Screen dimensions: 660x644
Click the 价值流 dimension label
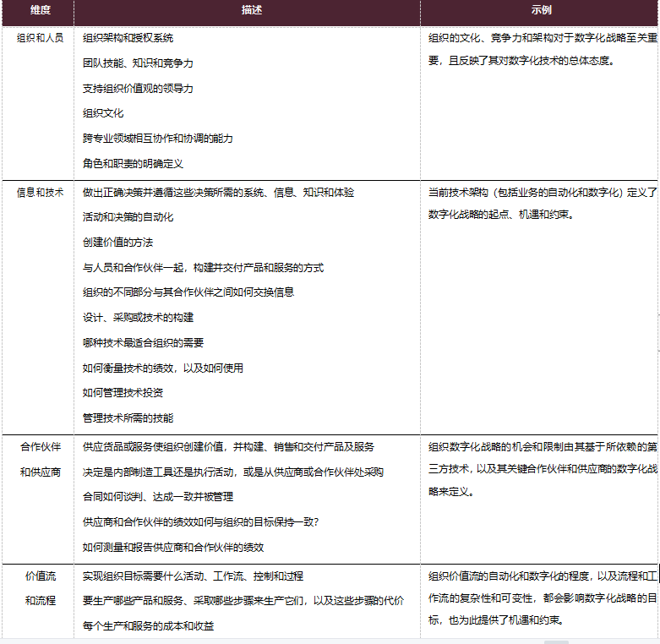tap(40, 576)
